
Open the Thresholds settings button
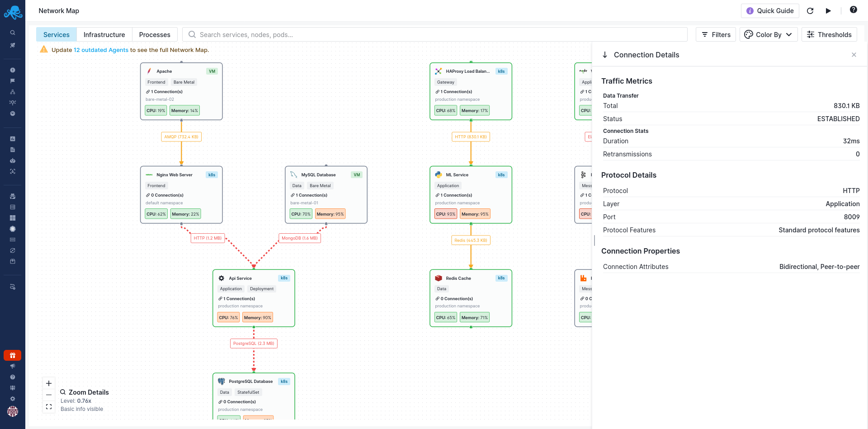[x=829, y=35]
